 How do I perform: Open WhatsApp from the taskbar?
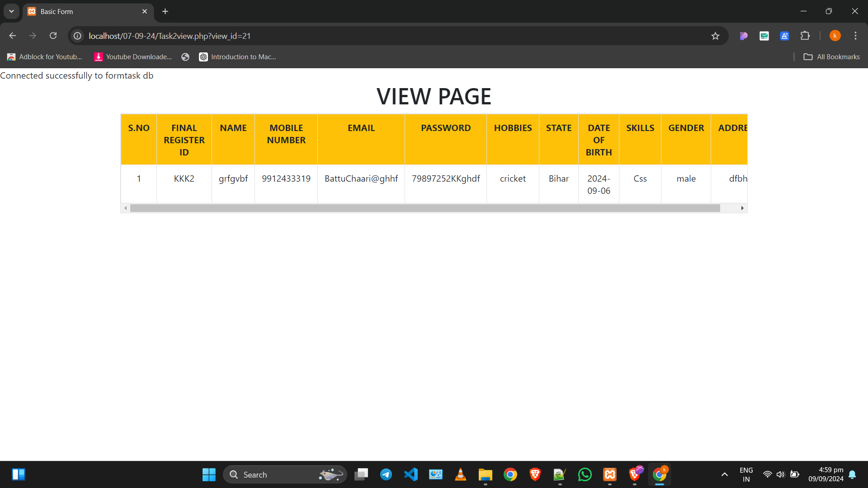click(585, 474)
